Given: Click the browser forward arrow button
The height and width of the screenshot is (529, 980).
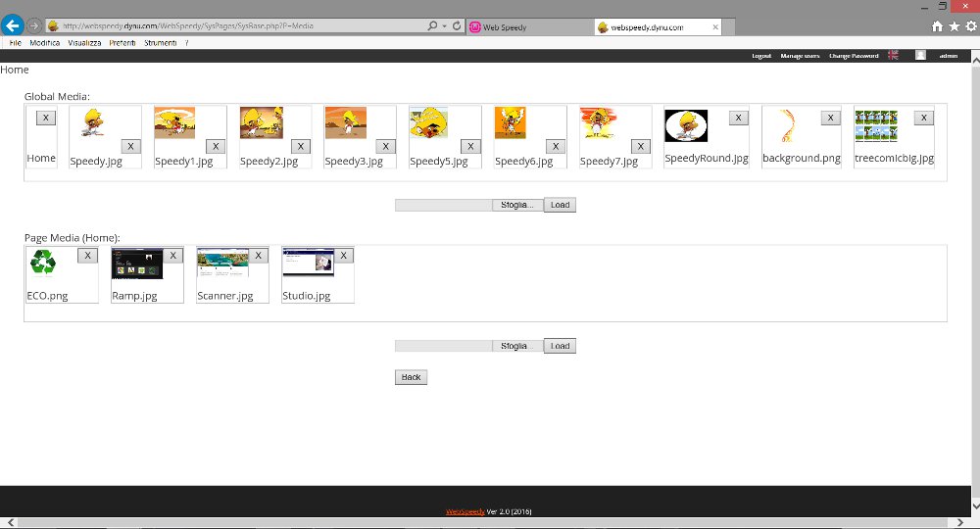Looking at the screenshot, I should [x=34, y=25].
